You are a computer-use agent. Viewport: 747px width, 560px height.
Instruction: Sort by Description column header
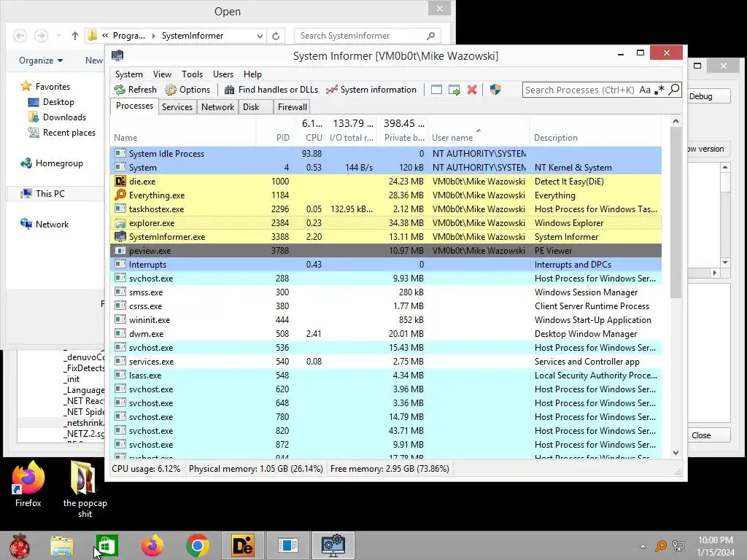595,138
